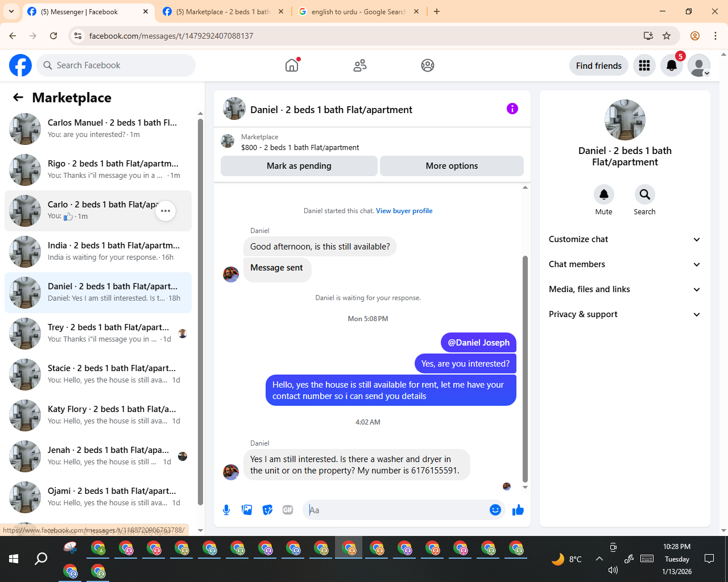This screenshot has width=728, height=582.
Task: Open the Trey conversation
Action: 98,334
